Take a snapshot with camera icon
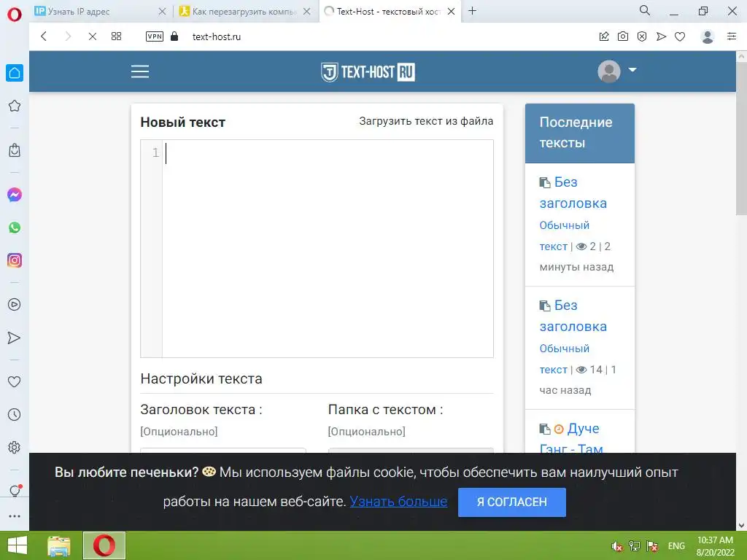 pyautogui.click(x=623, y=36)
